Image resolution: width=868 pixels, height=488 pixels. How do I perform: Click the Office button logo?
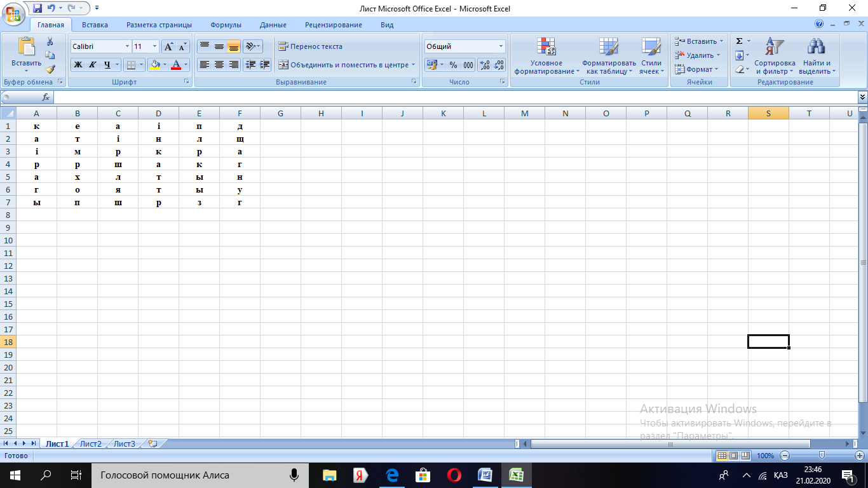pyautogui.click(x=13, y=13)
